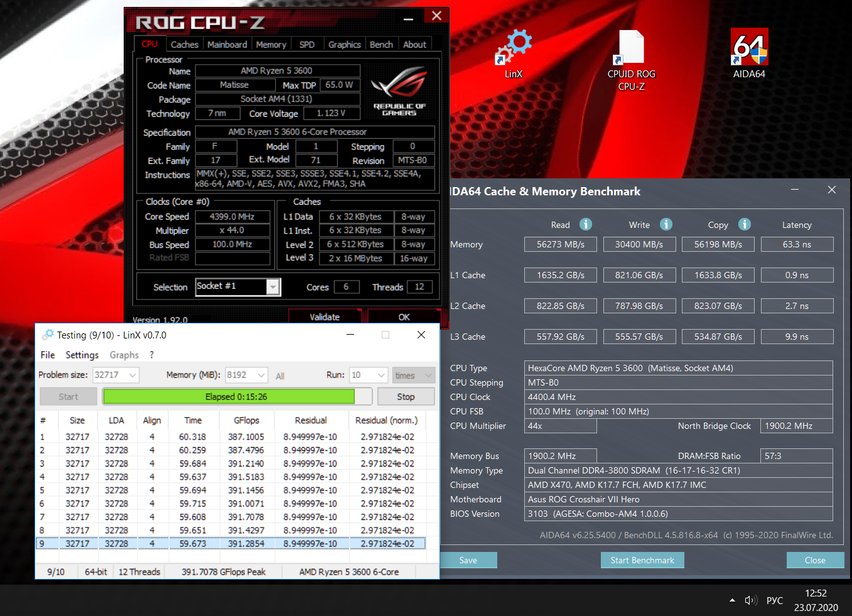
Task: Select the CPU tab in CPU-Z
Action: (149, 44)
